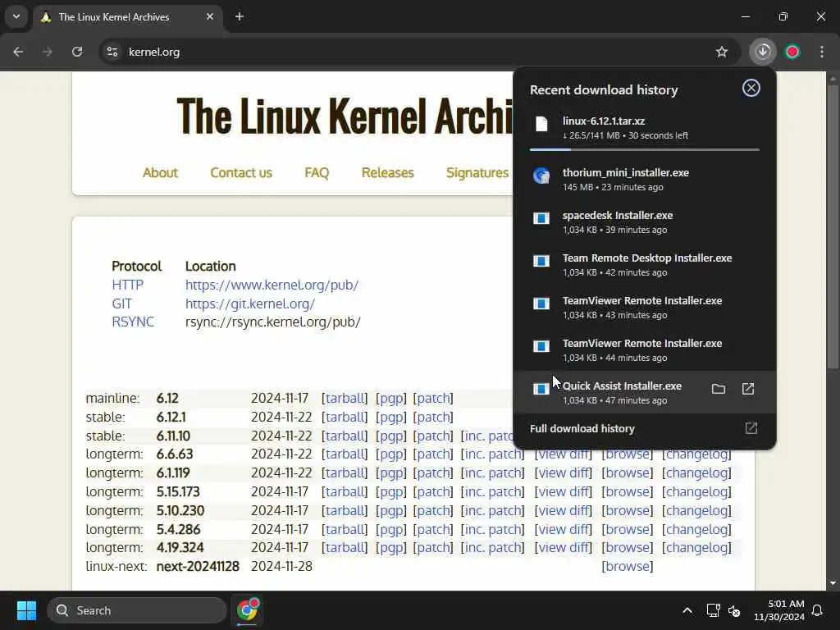Open patch link for stable 6.11.10
The height and width of the screenshot is (630, 840).
tap(433, 436)
